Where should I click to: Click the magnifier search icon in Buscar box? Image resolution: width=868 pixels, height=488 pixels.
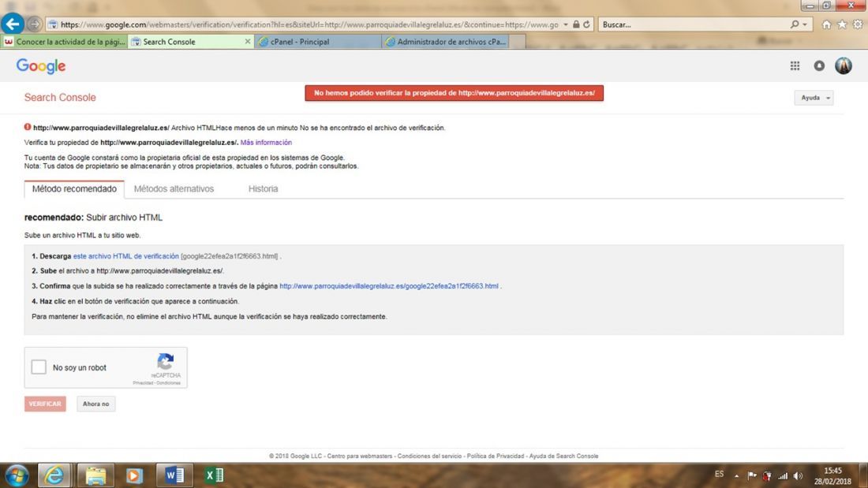pyautogui.click(x=795, y=24)
